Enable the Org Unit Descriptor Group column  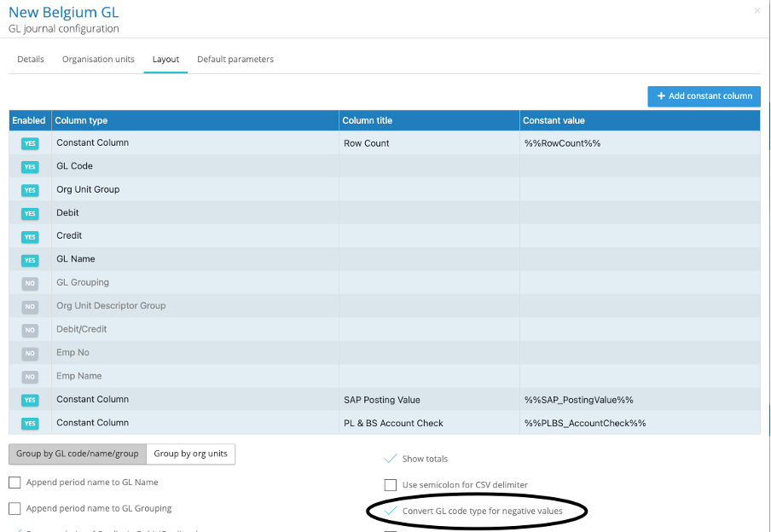(30, 306)
